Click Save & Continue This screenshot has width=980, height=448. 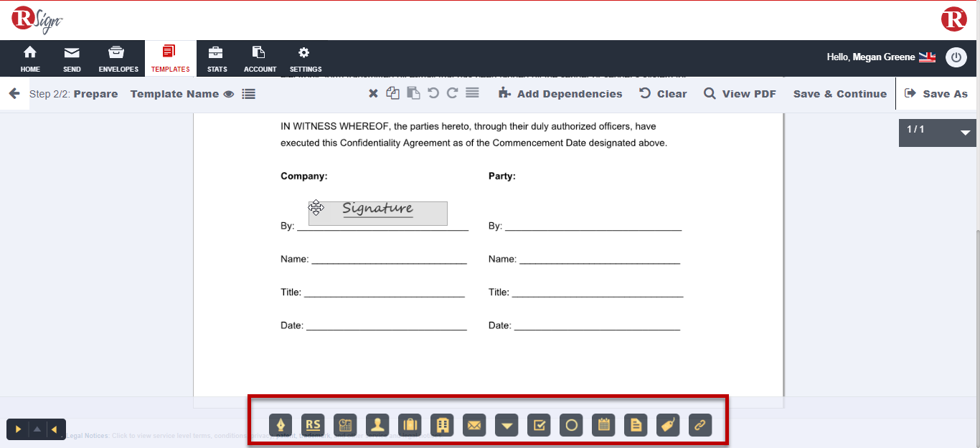(839, 93)
